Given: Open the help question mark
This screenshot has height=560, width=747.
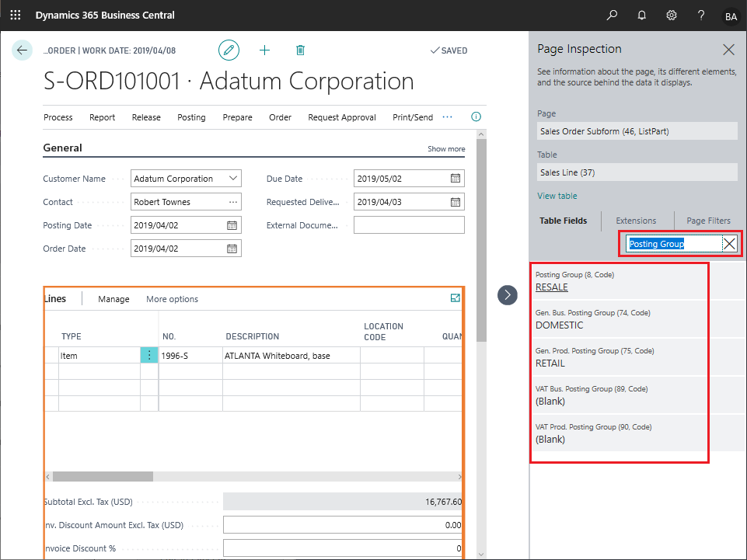Looking at the screenshot, I should click(701, 16).
